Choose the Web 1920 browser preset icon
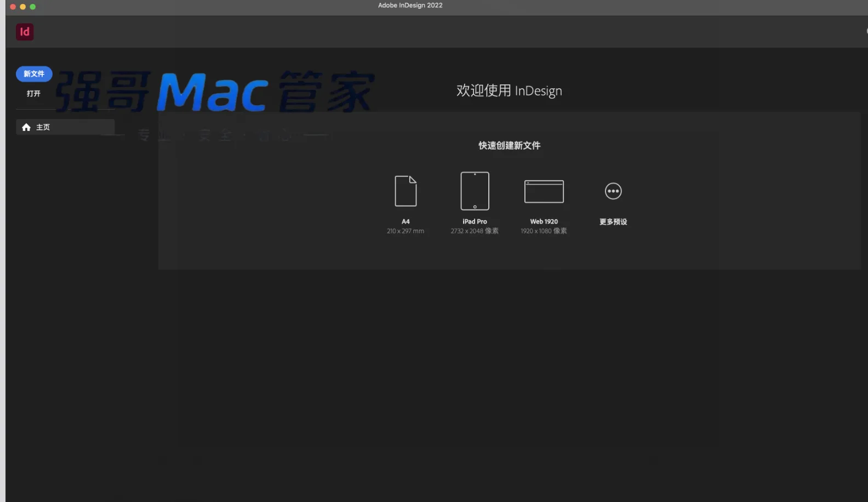The width and height of the screenshot is (868, 502). point(544,191)
